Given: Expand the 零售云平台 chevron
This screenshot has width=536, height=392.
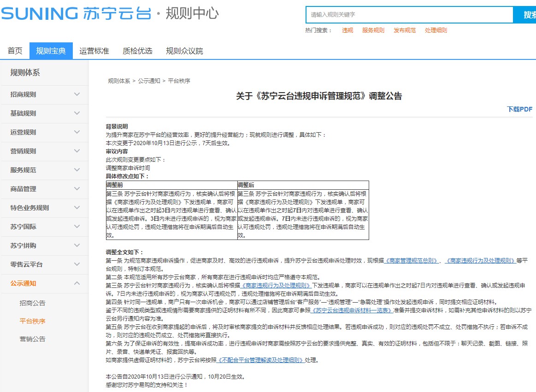Looking at the screenshot, I should click(x=77, y=264).
